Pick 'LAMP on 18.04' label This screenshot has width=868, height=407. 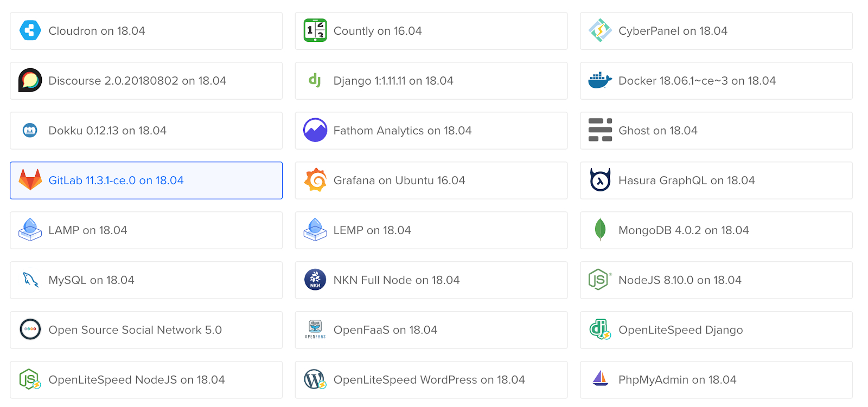click(88, 230)
